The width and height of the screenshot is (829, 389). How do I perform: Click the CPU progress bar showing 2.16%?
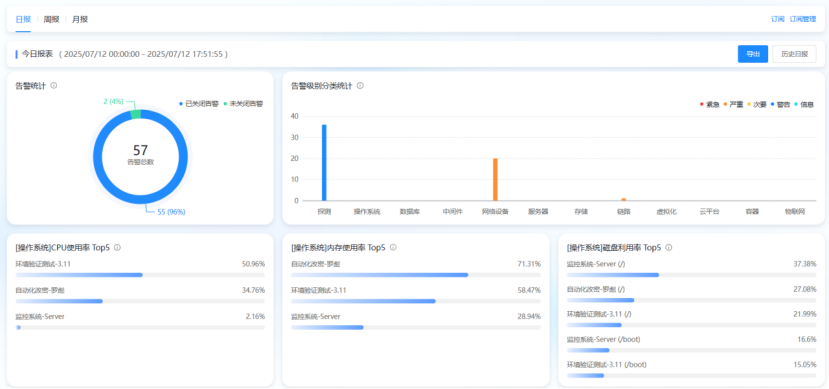(x=140, y=328)
